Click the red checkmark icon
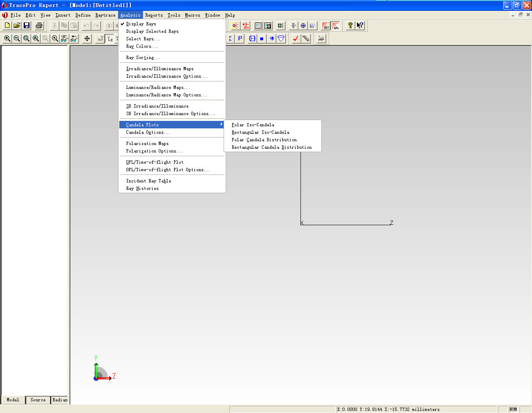This screenshot has width=532, height=413. tap(296, 39)
